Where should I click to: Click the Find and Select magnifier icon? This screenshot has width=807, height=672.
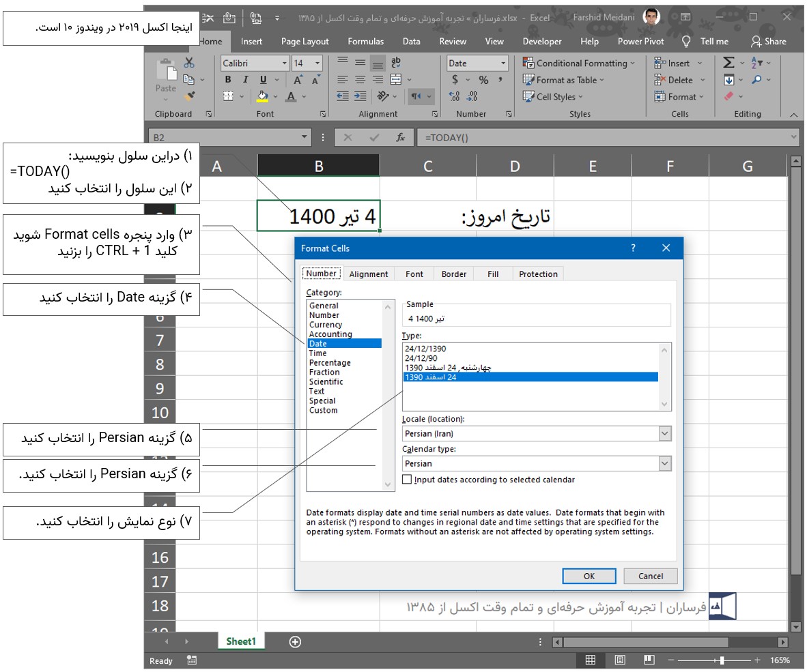click(756, 80)
